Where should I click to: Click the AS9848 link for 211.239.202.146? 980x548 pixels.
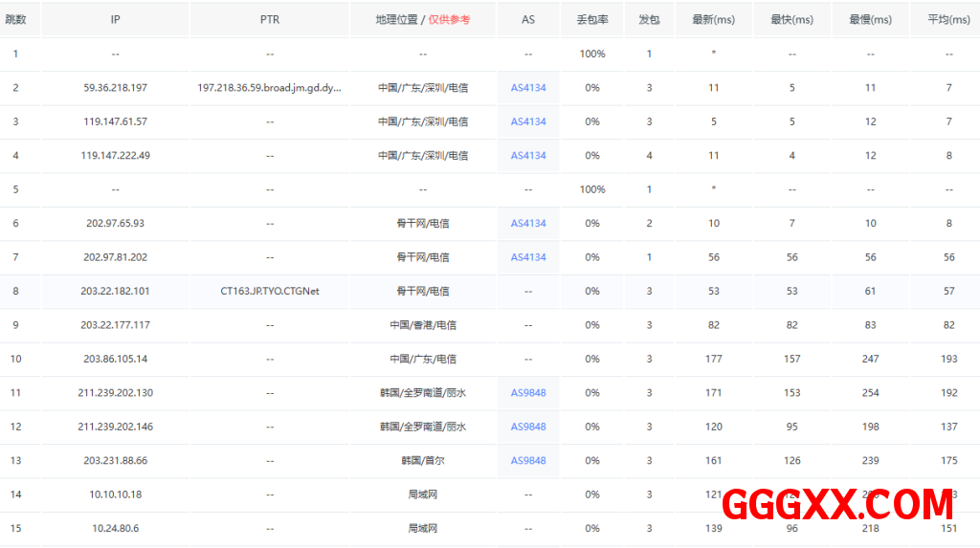click(x=527, y=427)
